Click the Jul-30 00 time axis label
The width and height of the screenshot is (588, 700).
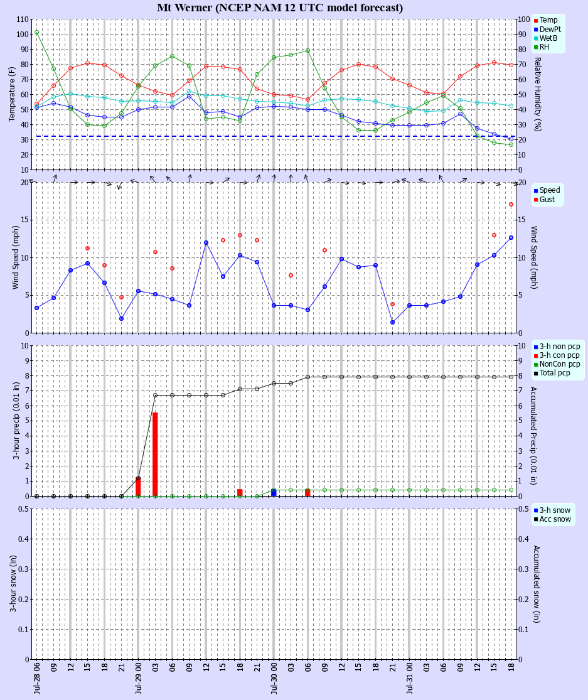click(x=274, y=677)
